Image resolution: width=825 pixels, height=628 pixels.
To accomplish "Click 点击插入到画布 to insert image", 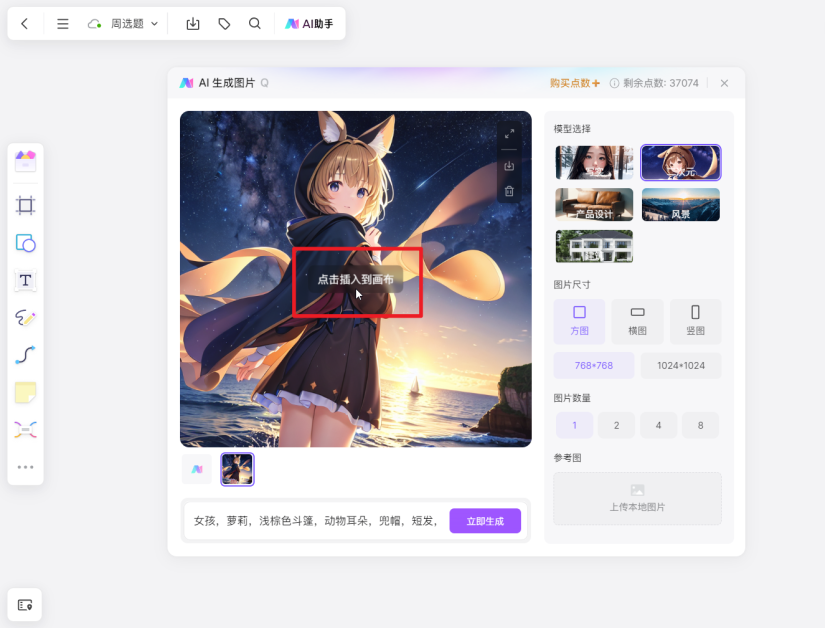I will pos(356,279).
